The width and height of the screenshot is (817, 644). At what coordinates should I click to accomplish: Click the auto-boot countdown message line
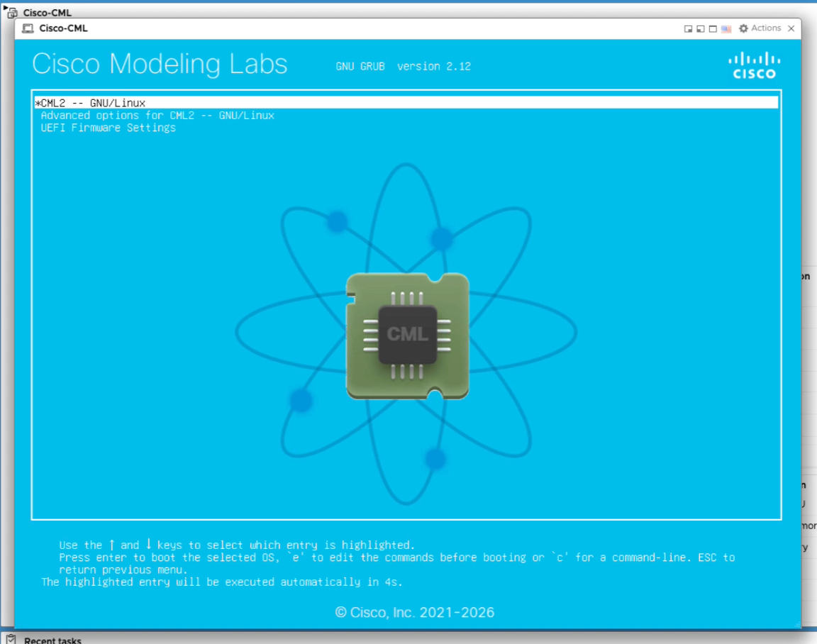(x=222, y=582)
